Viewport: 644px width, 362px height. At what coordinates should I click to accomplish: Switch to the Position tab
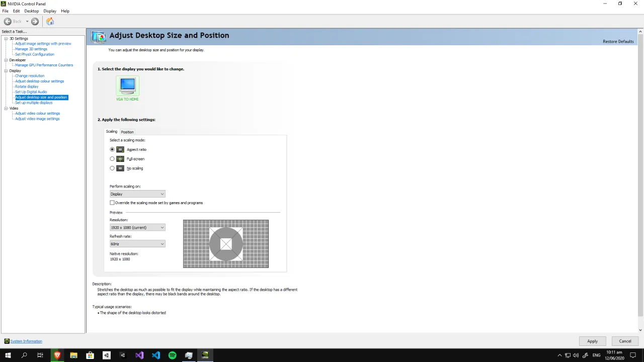click(127, 132)
